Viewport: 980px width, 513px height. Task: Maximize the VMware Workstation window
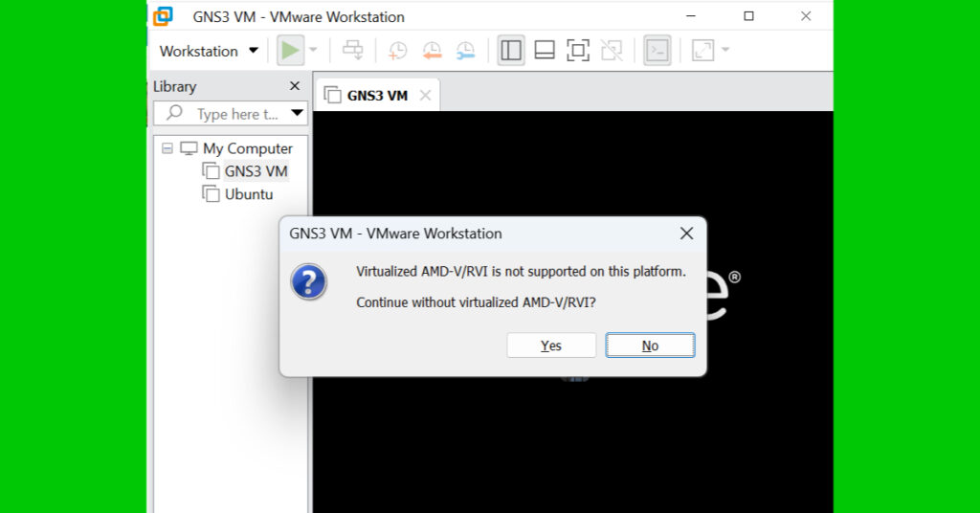(x=748, y=16)
